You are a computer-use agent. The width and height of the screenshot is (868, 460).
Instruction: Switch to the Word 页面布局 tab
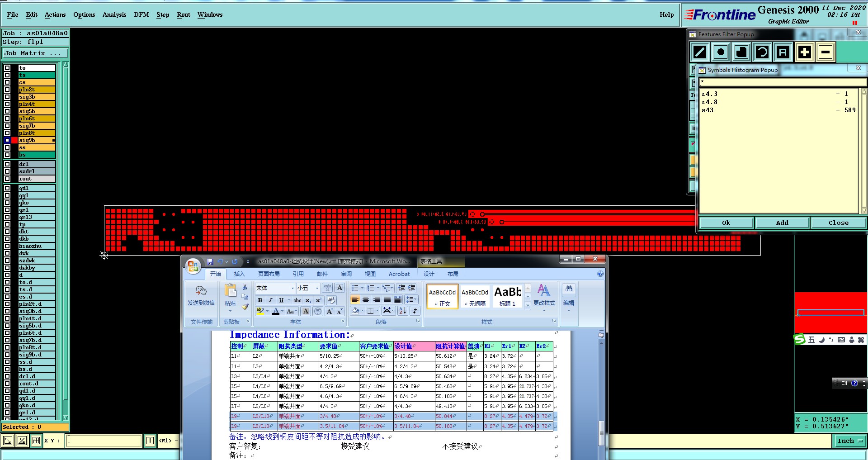tap(269, 274)
